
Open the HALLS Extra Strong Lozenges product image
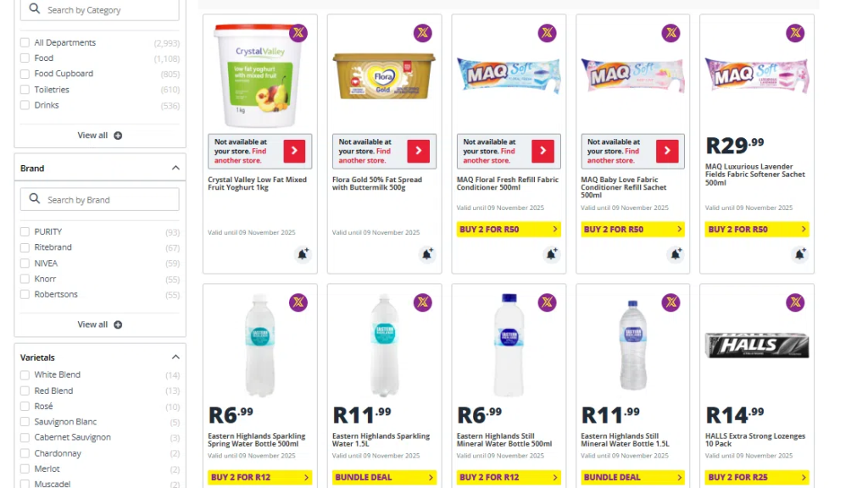pyautogui.click(x=757, y=346)
